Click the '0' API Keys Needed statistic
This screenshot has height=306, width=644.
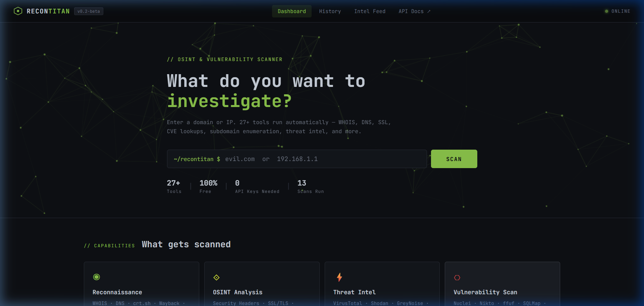click(x=257, y=187)
